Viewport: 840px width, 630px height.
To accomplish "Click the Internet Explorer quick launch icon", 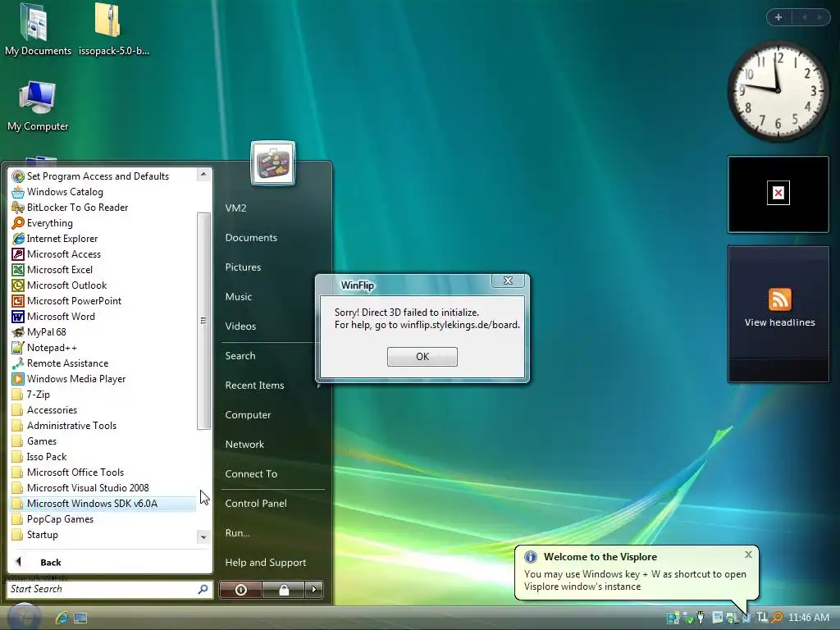I will (61, 618).
